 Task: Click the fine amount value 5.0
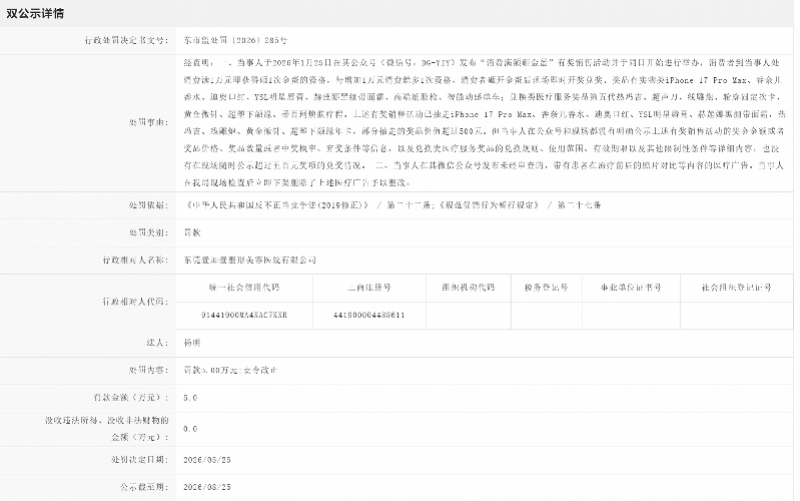(x=190, y=398)
